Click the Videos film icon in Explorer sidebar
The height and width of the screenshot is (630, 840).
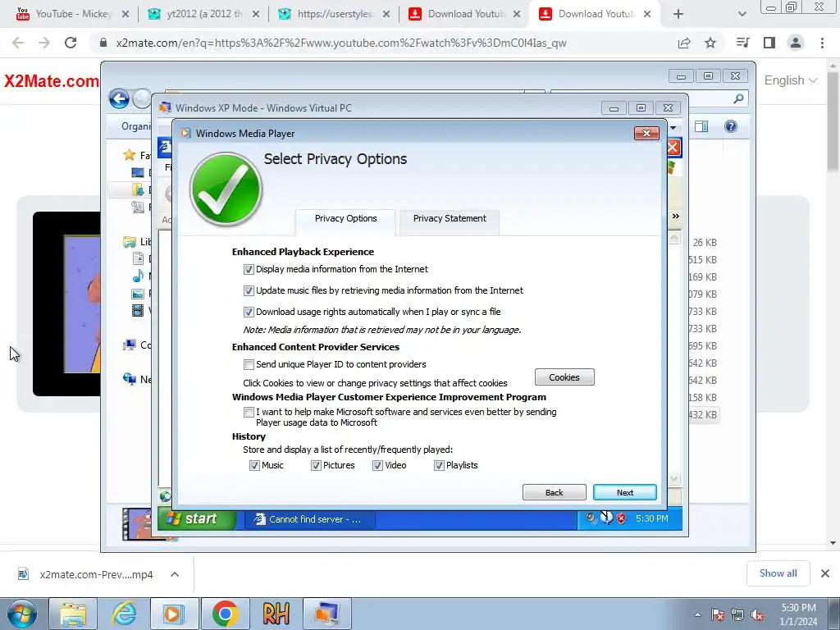138,310
